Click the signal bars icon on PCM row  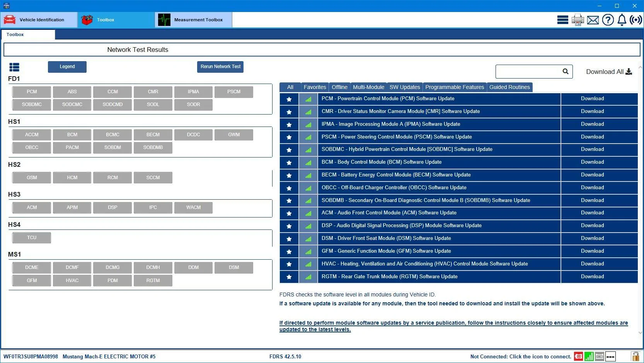[308, 99]
